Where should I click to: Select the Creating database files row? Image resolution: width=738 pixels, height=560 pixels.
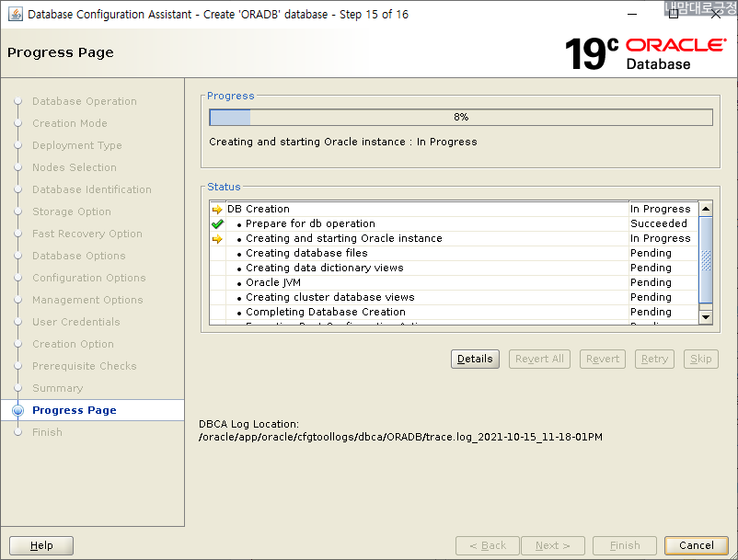tap(455, 253)
